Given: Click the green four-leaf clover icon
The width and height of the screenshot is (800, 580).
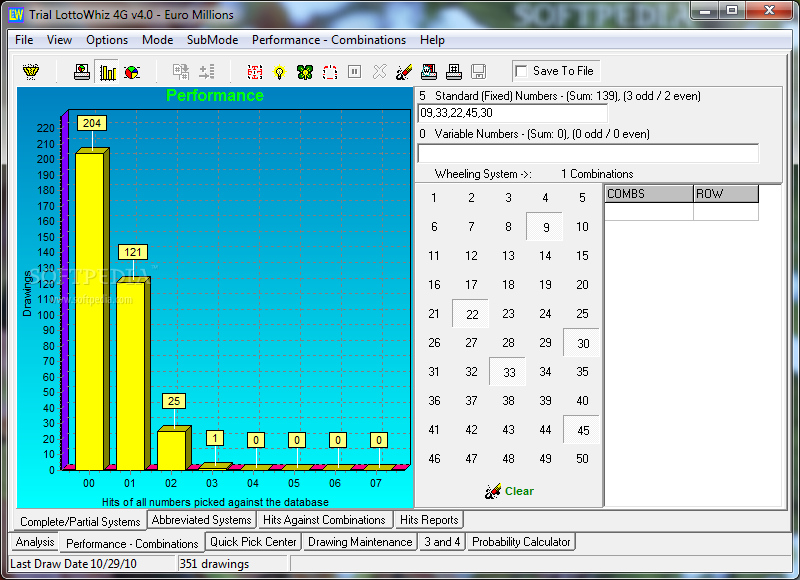Looking at the screenshot, I should click(x=305, y=72).
